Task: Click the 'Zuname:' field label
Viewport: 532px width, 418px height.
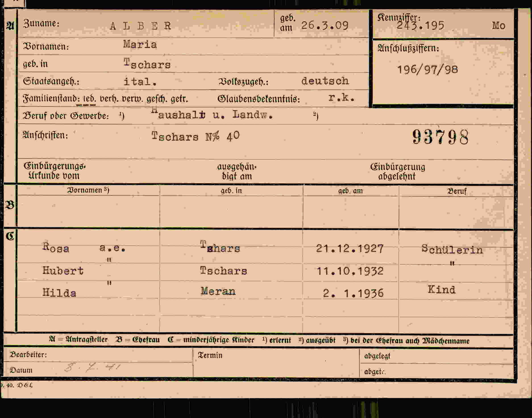Action: pos(41,23)
